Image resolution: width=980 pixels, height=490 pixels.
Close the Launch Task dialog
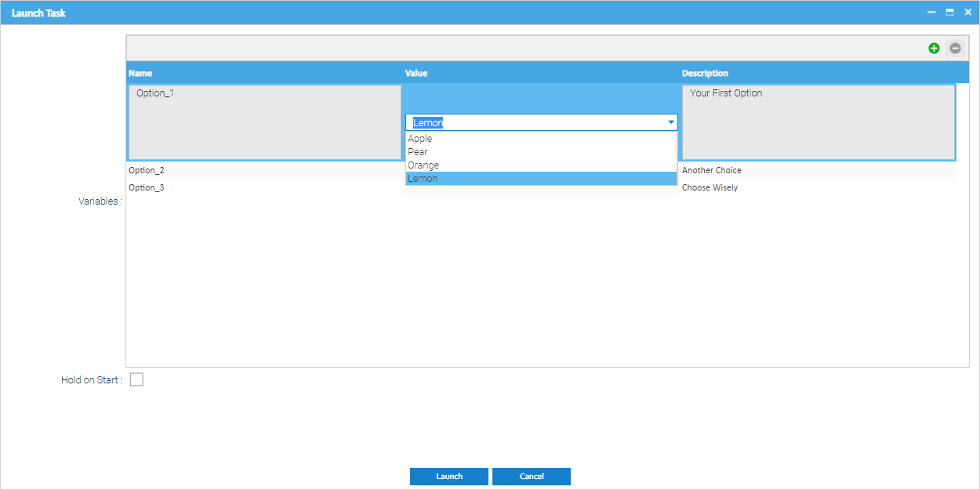[968, 13]
